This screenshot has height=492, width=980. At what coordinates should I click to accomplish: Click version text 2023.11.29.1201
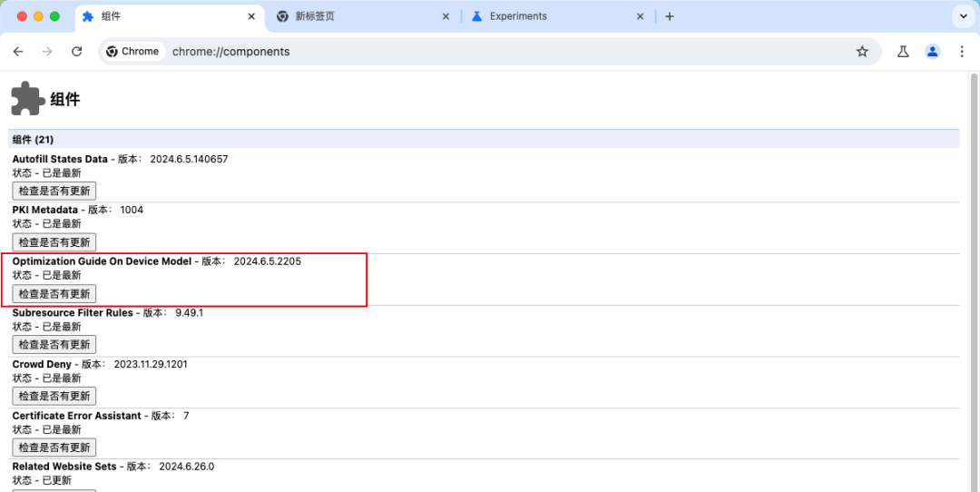tap(151, 364)
